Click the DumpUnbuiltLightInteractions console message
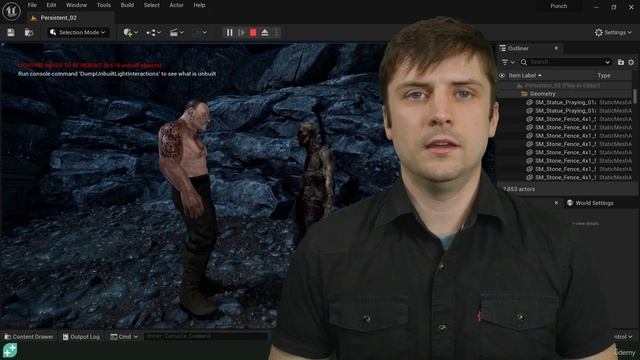Screen dimensions: 640x360 tap(117, 74)
